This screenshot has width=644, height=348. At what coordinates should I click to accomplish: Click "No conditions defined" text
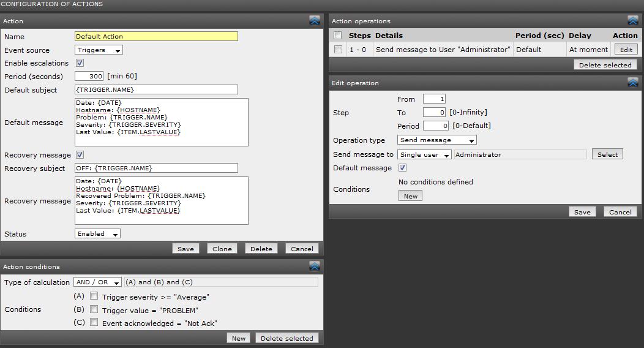click(436, 181)
